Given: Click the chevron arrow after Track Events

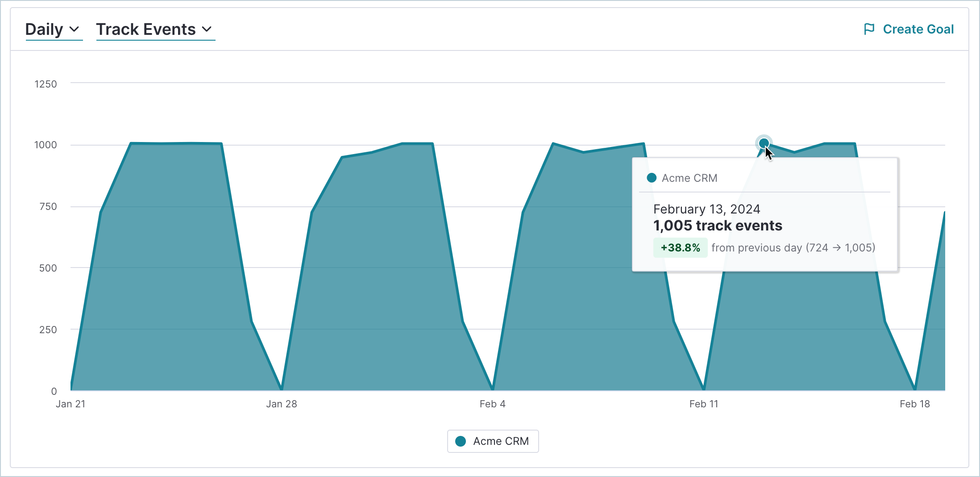Looking at the screenshot, I should click(x=207, y=29).
